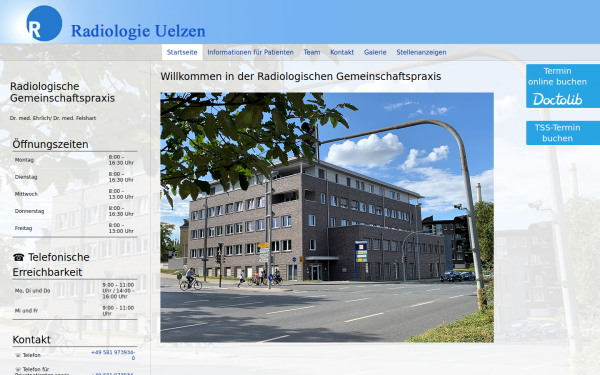600x375 pixels.
Task: Click the blue R logo circle
Action: point(44,23)
